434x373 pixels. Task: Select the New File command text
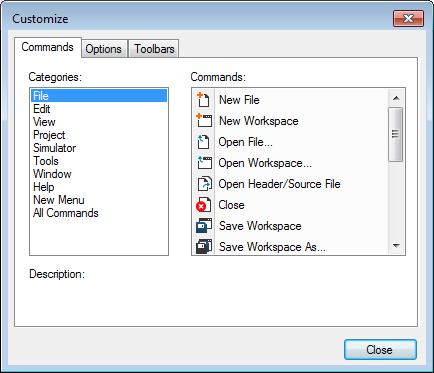click(x=239, y=100)
